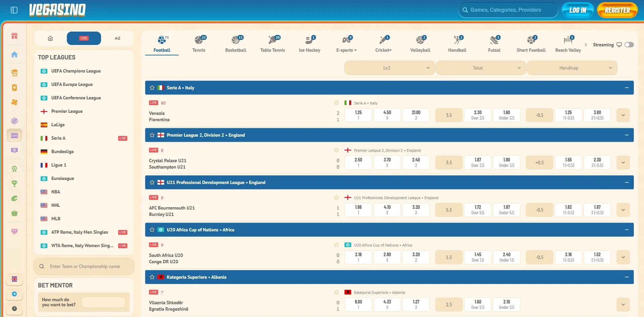Open the Telegram channel icon
Image resolution: width=644 pixels, height=317 pixels.
[14, 294]
